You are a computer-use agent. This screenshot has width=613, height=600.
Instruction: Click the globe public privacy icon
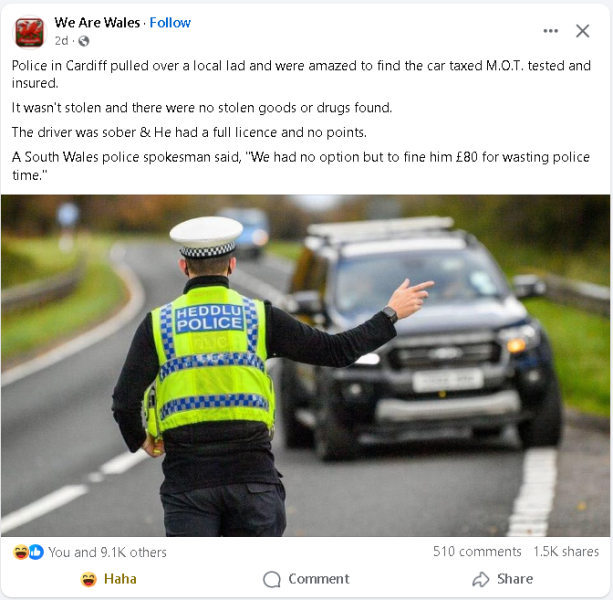click(84, 41)
